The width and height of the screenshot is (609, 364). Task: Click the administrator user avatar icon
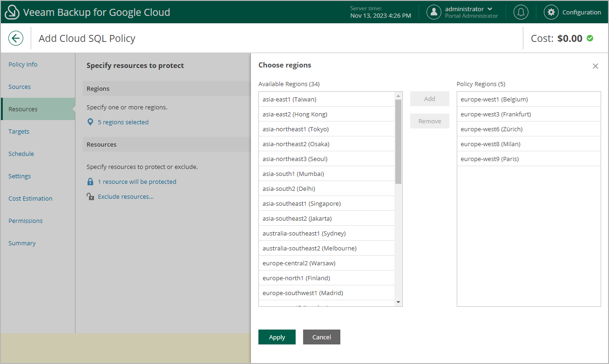tap(434, 12)
